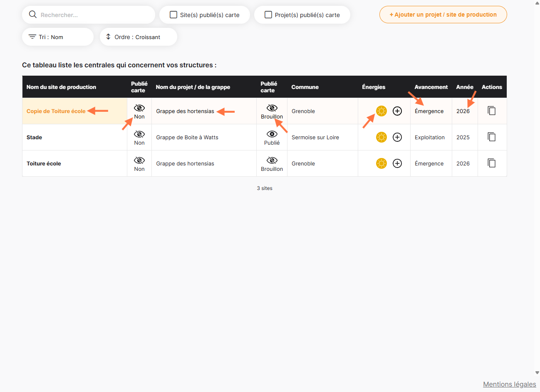The width and height of the screenshot is (540, 392).
Task: Open the Toiture école site entry
Action: [x=44, y=163]
